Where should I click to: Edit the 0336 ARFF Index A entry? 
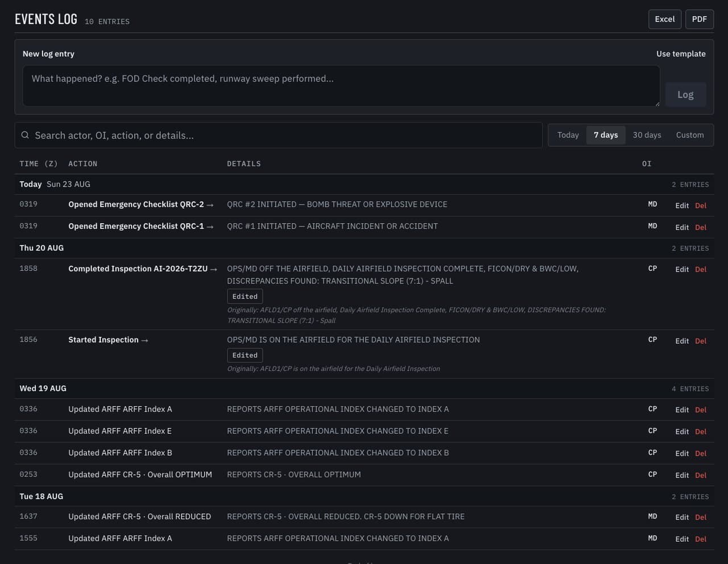point(682,410)
